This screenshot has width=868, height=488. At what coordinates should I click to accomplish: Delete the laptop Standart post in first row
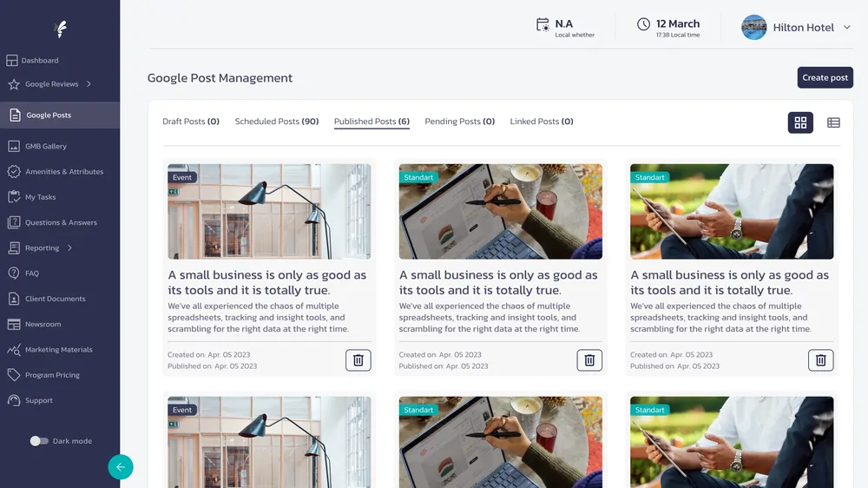point(589,360)
